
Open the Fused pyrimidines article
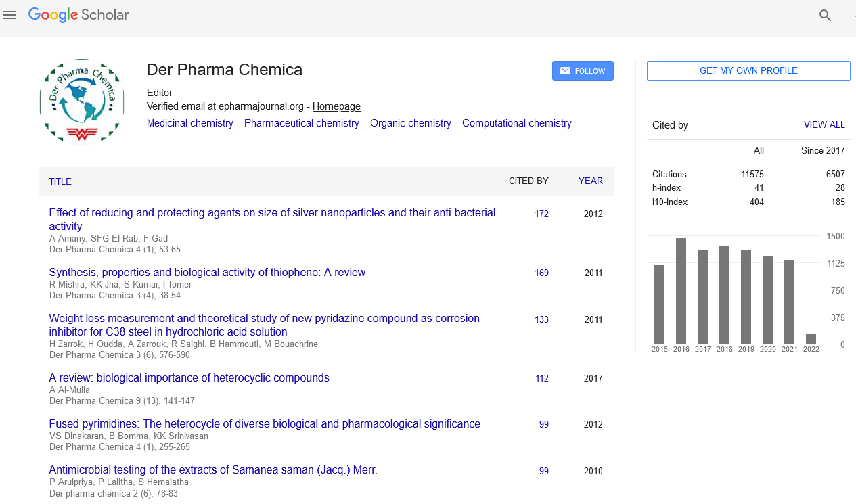coord(265,423)
